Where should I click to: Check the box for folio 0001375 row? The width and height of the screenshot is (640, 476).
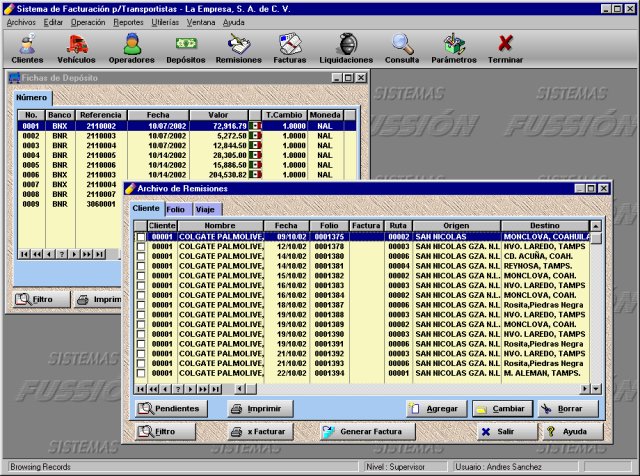pos(141,237)
